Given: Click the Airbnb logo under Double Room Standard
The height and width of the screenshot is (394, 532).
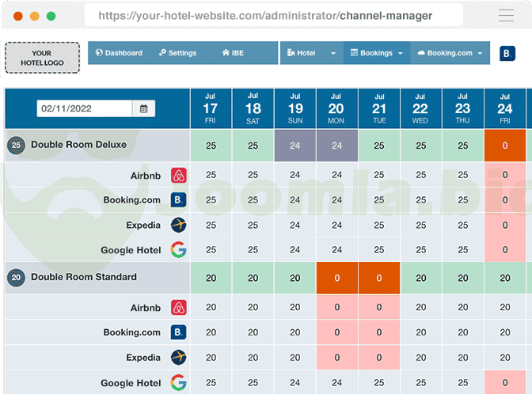Looking at the screenshot, I should [x=178, y=307].
